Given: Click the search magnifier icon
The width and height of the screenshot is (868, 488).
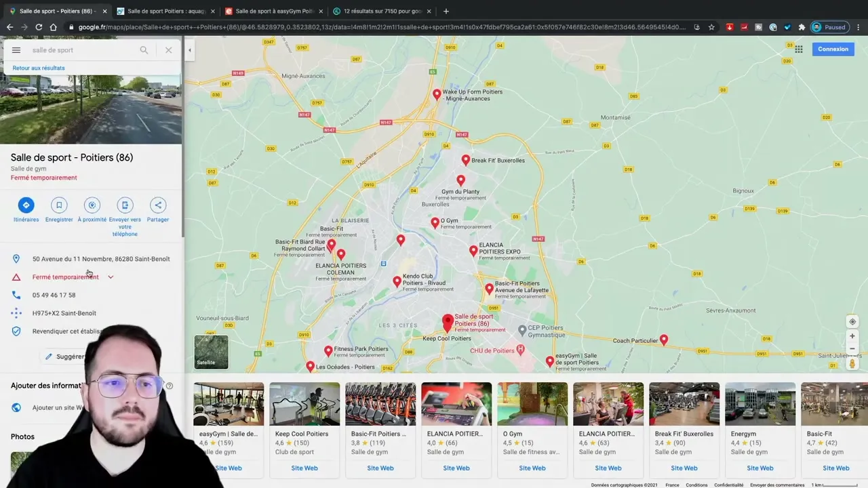Looking at the screenshot, I should [144, 49].
